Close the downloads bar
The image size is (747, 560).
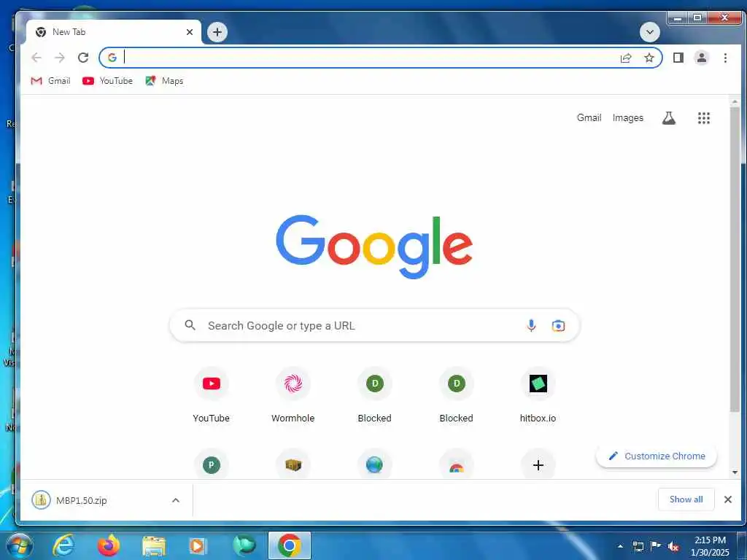click(728, 499)
